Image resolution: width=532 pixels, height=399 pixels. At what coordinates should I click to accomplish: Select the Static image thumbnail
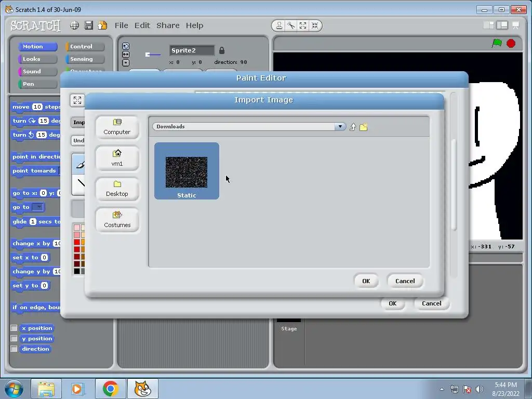[187, 171]
